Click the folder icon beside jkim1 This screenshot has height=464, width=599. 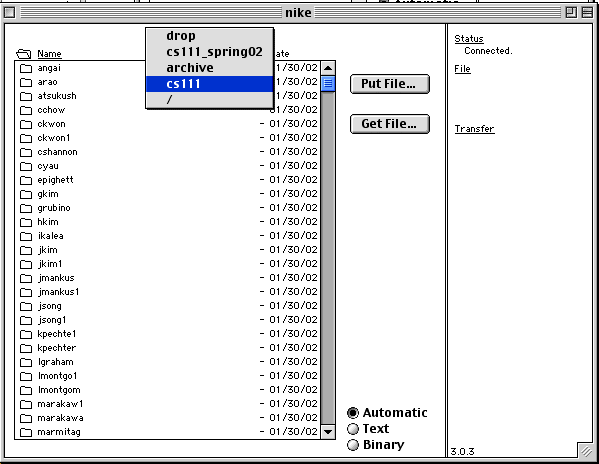pos(26,264)
